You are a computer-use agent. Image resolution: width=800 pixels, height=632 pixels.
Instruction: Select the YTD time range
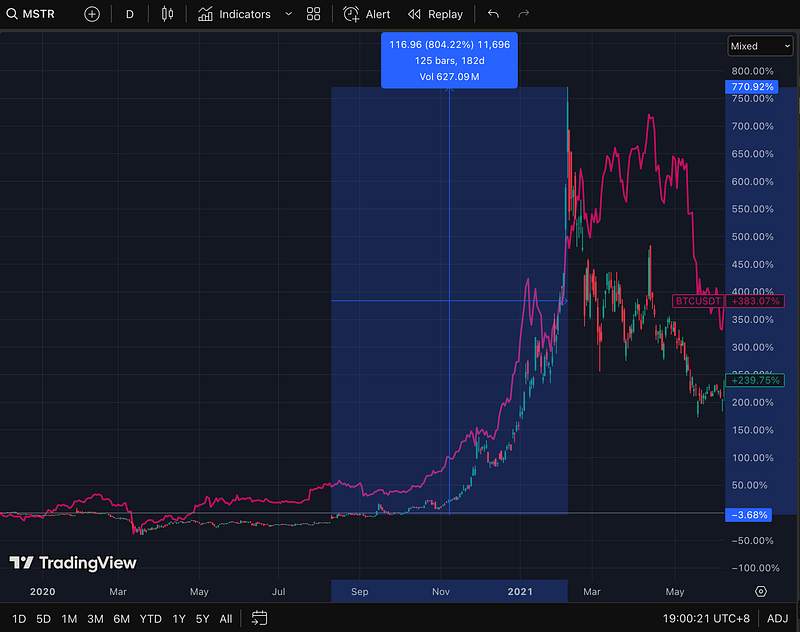pyautogui.click(x=151, y=618)
